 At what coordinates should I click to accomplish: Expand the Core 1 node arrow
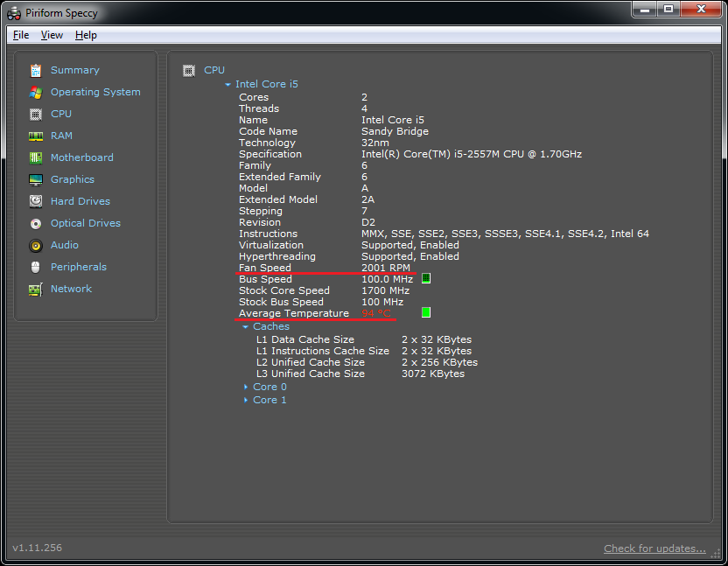point(246,400)
